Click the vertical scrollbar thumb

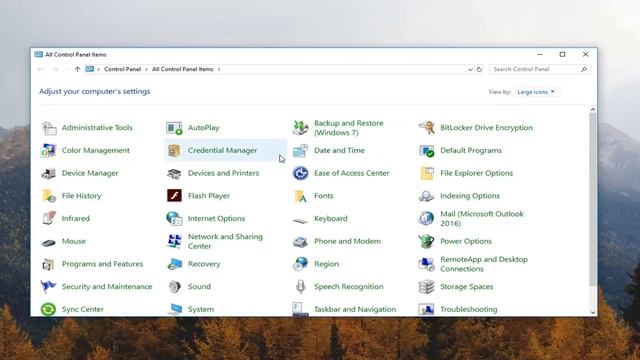[x=593, y=199]
